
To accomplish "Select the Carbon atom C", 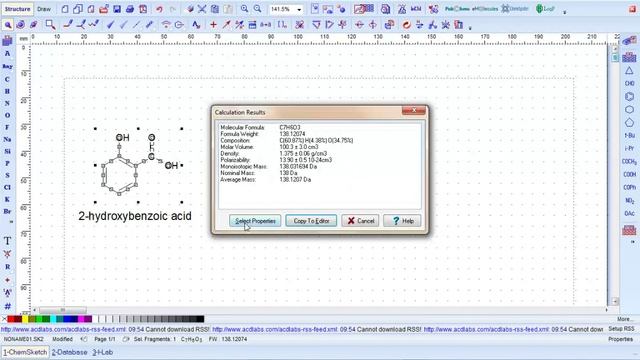I will point(7,79).
